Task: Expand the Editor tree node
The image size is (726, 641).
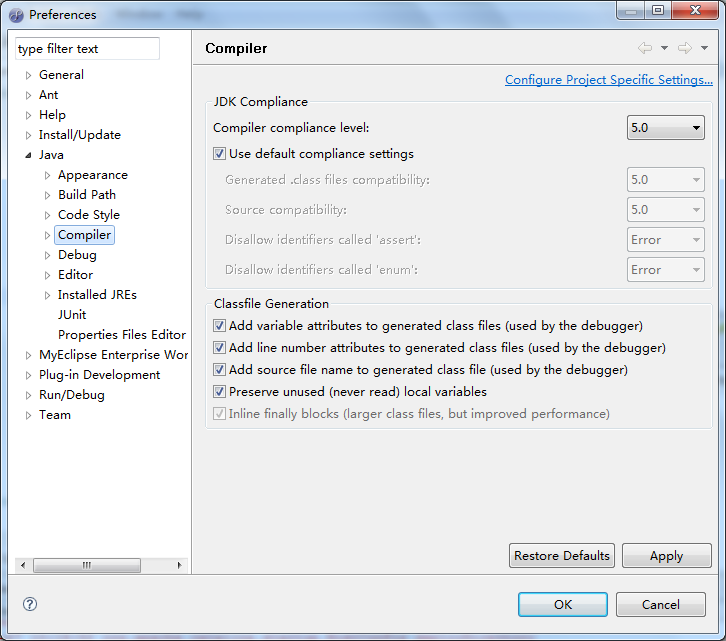Action: coord(47,275)
